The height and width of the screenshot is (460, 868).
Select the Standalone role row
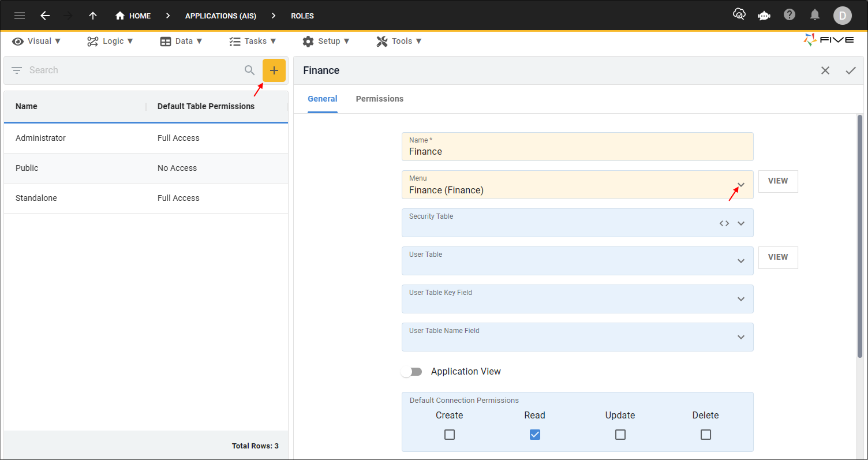click(x=146, y=198)
